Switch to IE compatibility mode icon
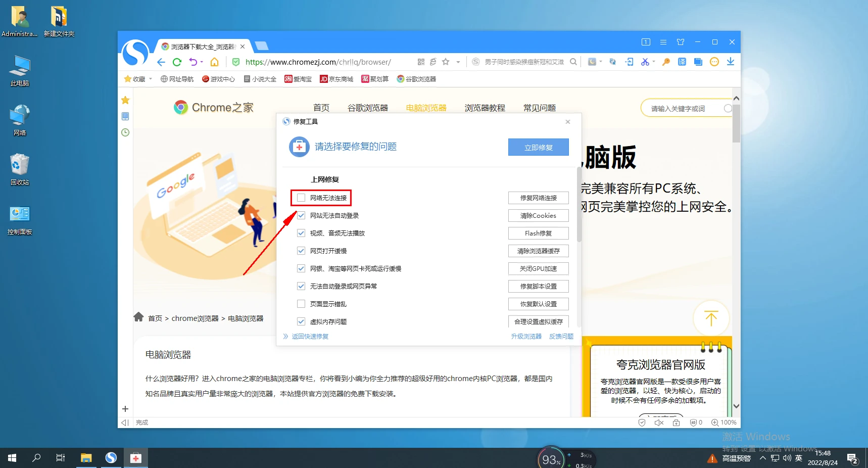 click(x=433, y=62)
